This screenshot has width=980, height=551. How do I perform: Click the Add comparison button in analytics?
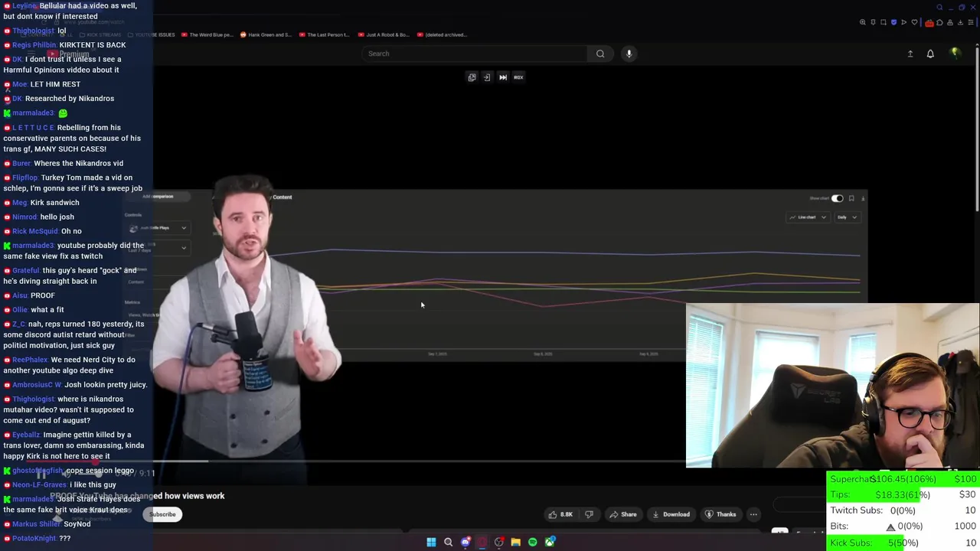coord(158,197)
